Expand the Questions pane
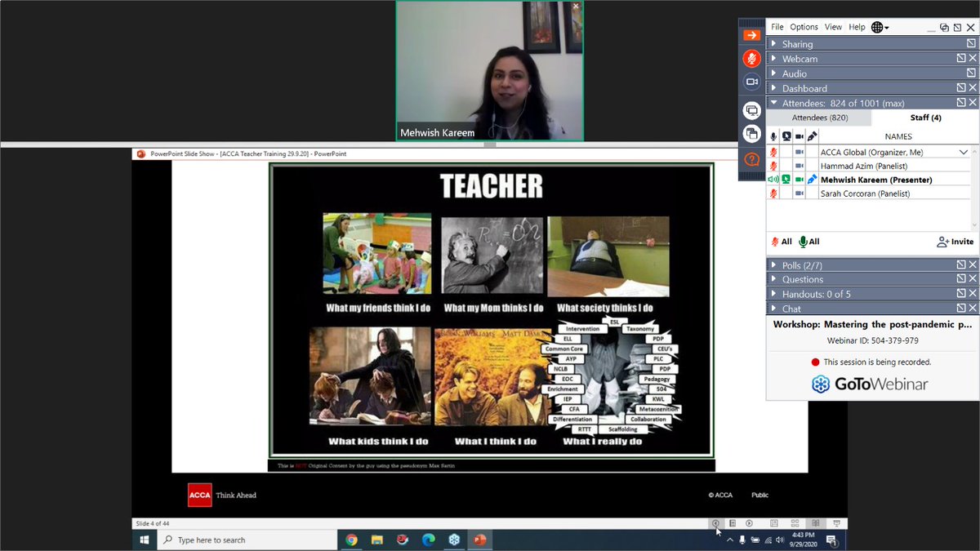This screenshot has width=980, height=551. tap(774, 279)
